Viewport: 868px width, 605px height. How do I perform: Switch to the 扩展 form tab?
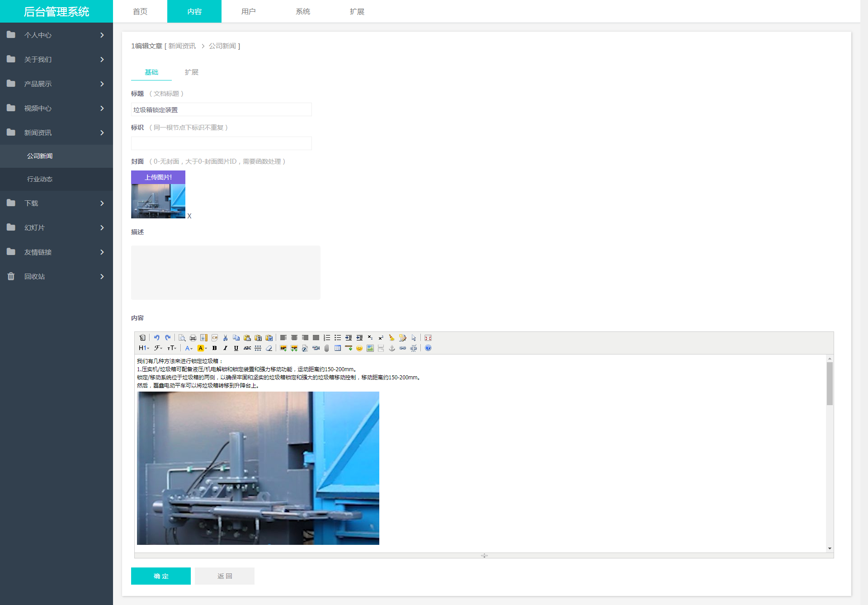click(x=192, y=72)
